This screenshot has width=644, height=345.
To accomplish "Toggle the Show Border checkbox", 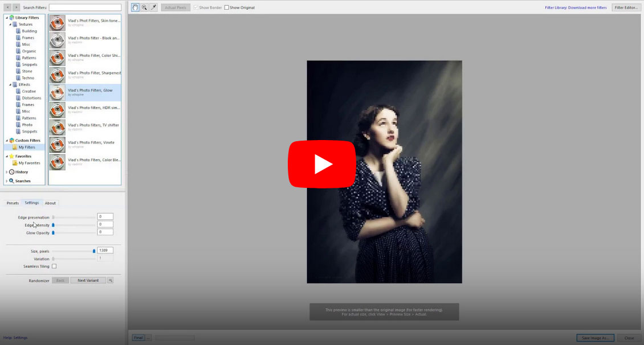I will click(x=197, y=7).
